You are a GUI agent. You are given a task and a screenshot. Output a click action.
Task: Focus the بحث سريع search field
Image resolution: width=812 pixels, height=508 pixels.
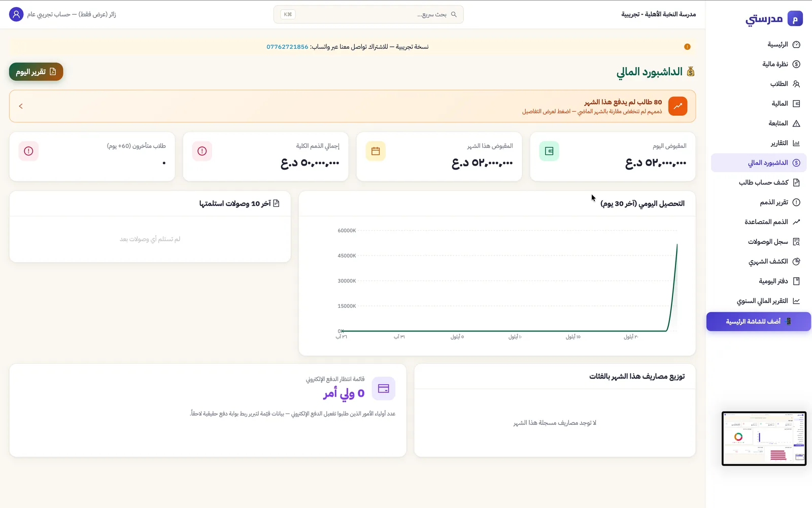(368, 14)
